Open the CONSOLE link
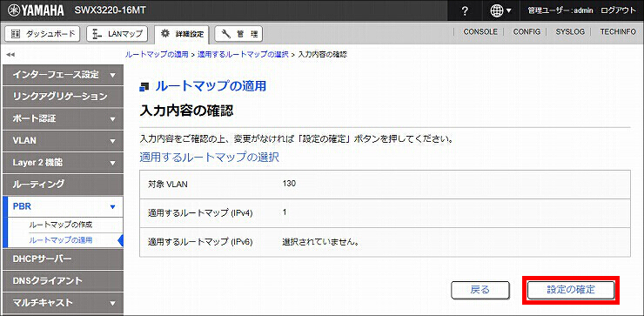Screen dimensions: 644x316 pyautogui.click(x=480, y=31)
